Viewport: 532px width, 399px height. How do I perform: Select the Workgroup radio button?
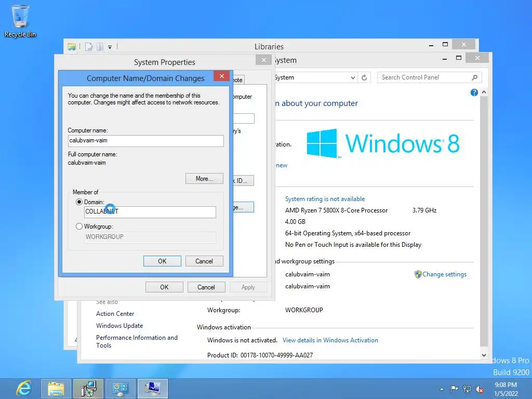(79, 227)
